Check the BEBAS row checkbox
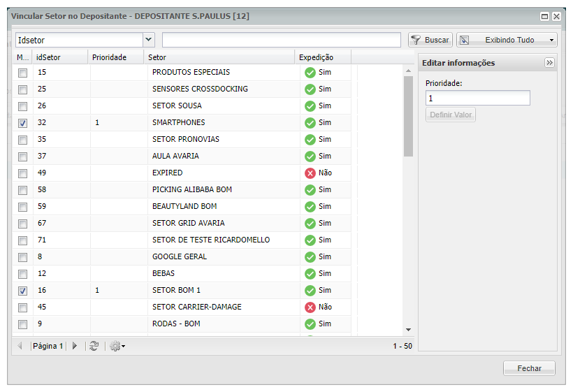Viewport: 573px width, 392px height. click(22, 274)
